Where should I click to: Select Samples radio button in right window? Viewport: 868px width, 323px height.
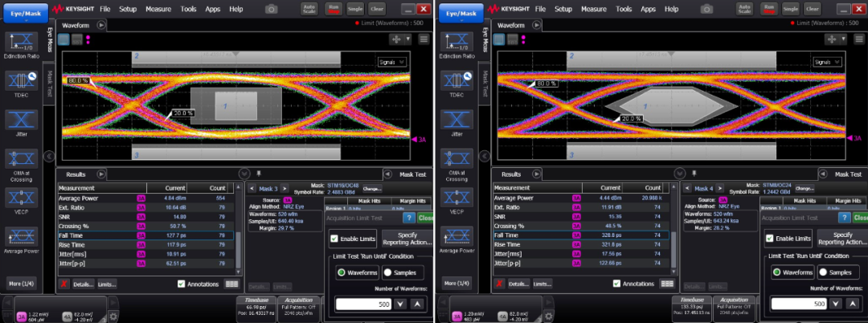(x=823, y=272)
